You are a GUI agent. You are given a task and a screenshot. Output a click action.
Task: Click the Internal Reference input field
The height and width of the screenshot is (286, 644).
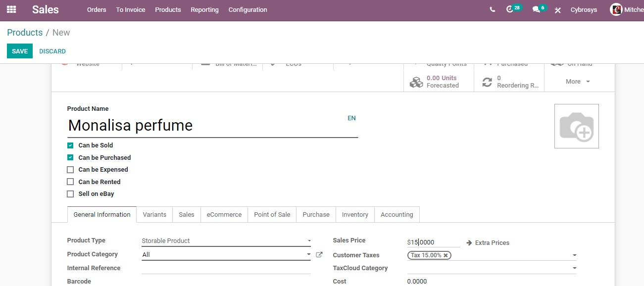(226, 268)
